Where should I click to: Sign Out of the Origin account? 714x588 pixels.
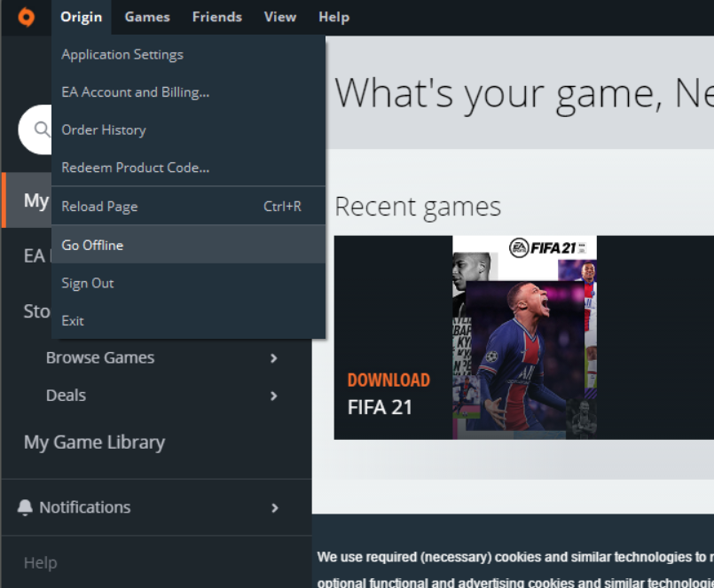point(88,283)
